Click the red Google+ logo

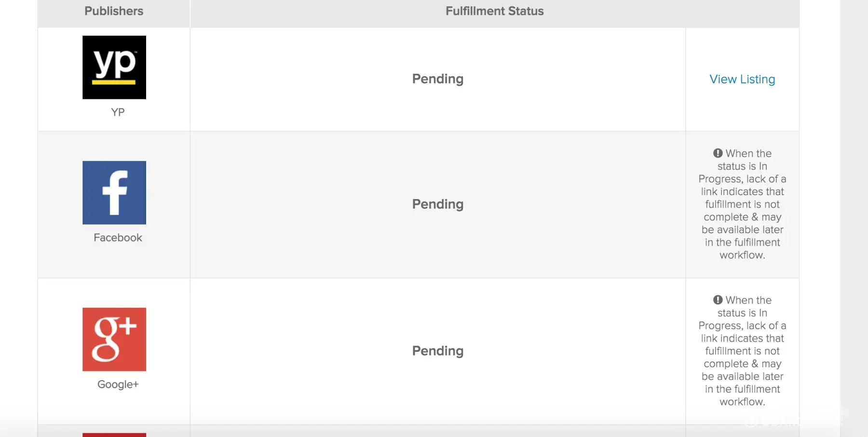[114, 339]
